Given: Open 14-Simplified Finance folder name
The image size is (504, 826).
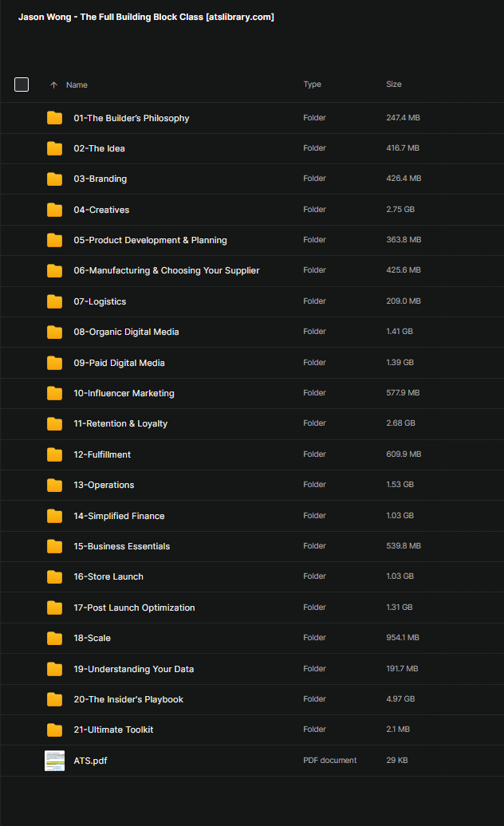Looking at the screenshot, I should point(119,516).
